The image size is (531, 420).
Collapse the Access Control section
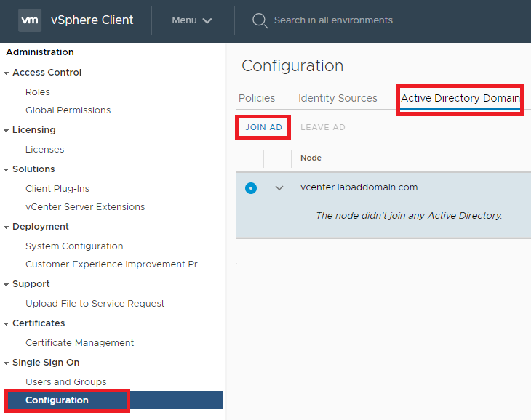click(7, 73)
